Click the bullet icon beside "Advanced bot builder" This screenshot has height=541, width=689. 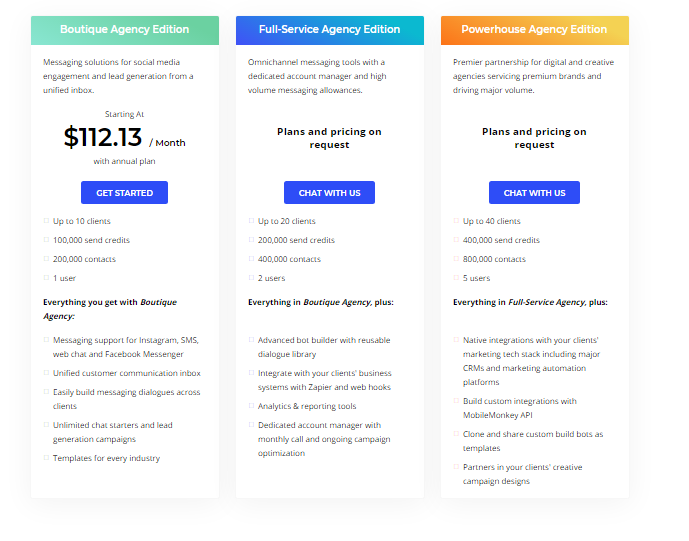[x=251, y=340]
